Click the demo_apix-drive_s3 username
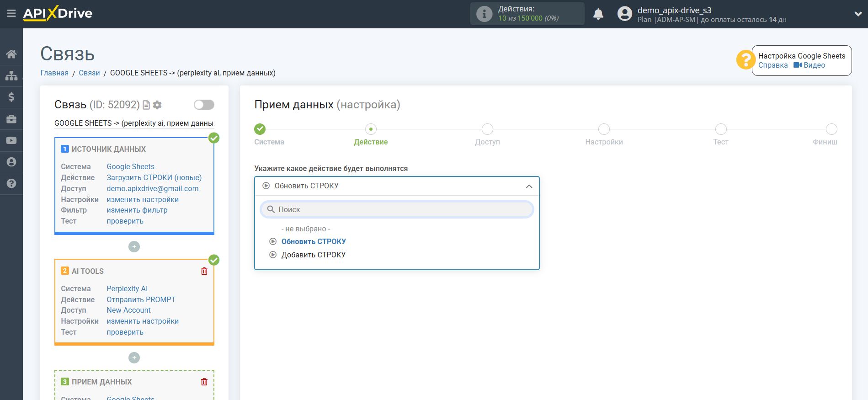Viewport: 868px width, 400px height. (x=674, y=10)
